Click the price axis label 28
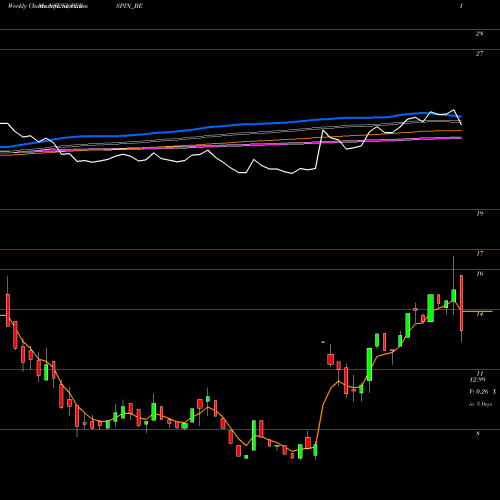 [479, 34]
